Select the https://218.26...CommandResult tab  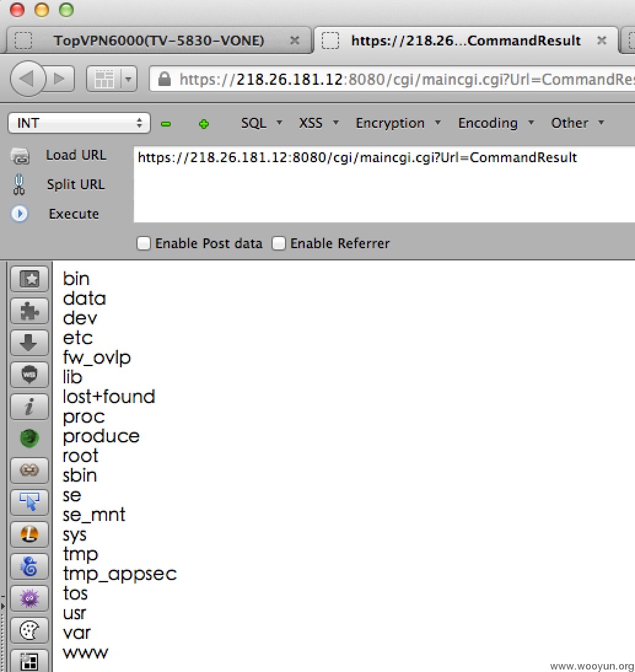(x=466, y=41)
